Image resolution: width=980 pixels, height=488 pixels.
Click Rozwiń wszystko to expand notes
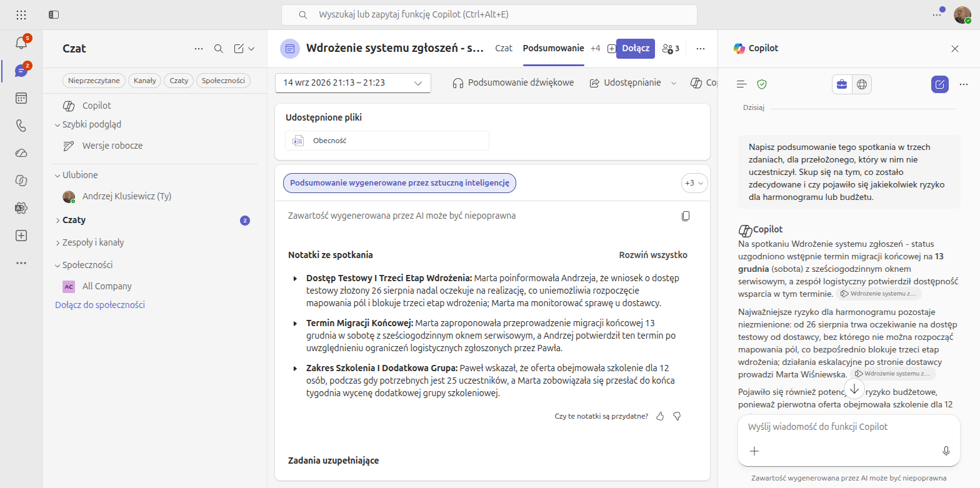pyautogui.click(x=653, y=255)
